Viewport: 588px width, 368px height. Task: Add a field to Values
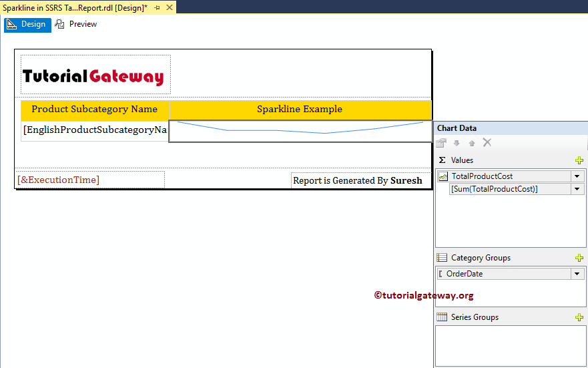click(579, 160)
